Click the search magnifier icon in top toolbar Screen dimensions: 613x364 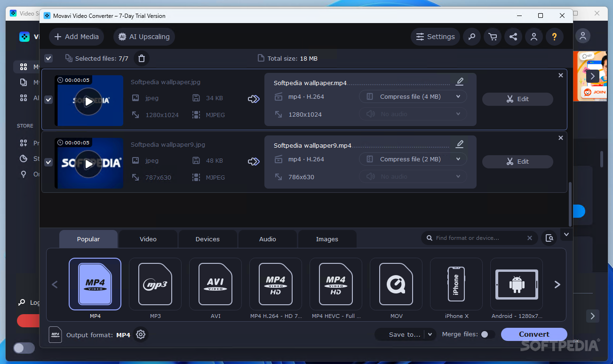point(472,37)
